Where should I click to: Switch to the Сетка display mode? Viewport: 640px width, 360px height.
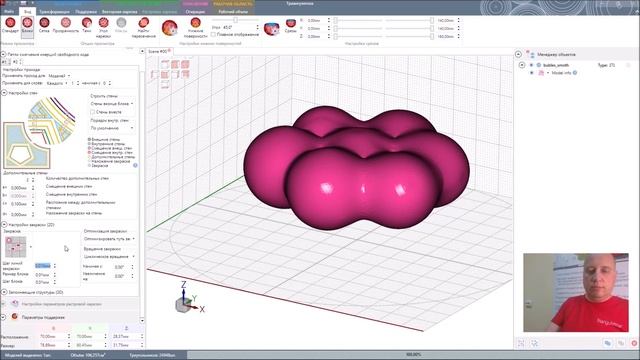44,23
